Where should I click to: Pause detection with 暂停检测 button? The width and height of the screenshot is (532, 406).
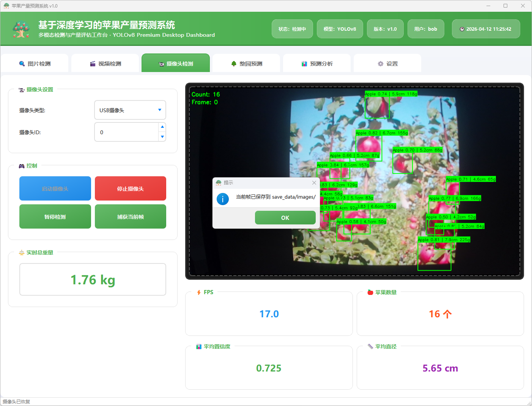pos(55,216)
